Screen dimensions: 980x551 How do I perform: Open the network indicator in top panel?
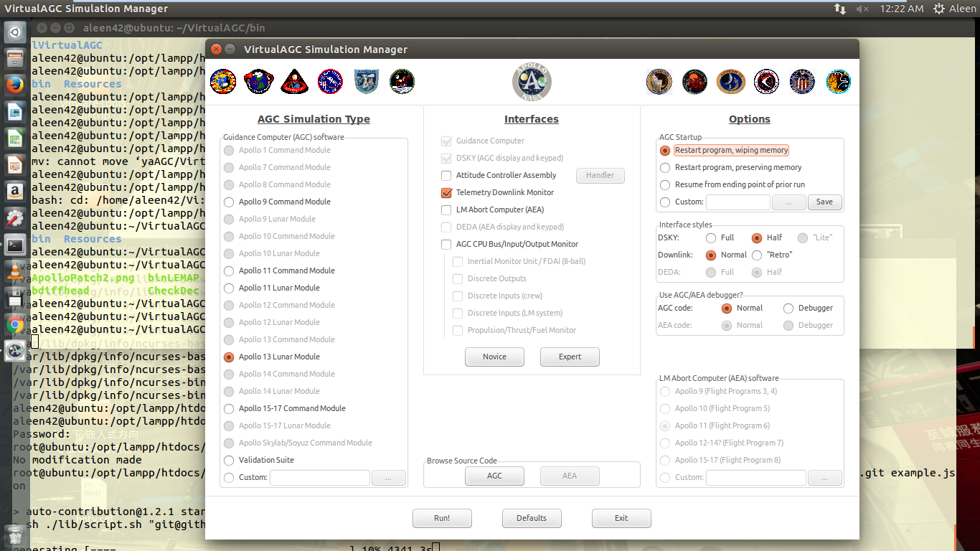click(840, 9)
